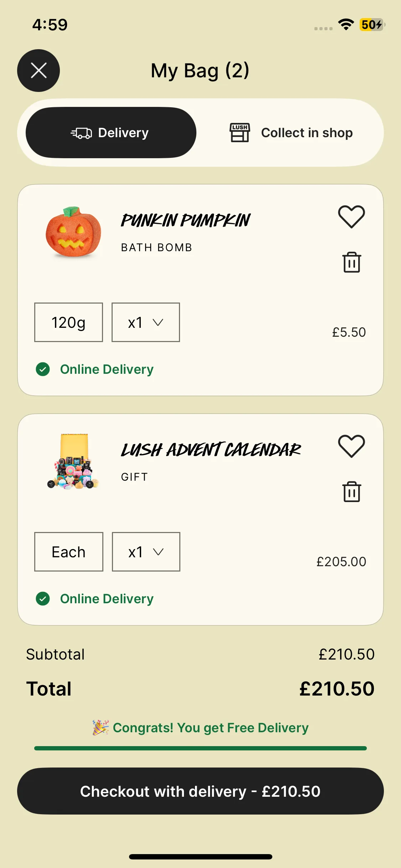Select the 120g size box

(x=68, y=322)
